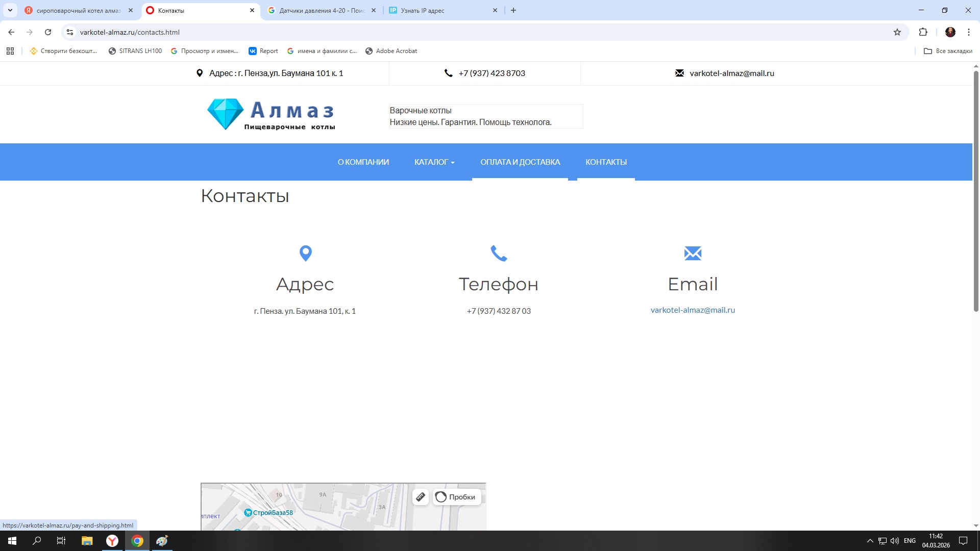
Task: Expand the КАТАЛОГ dropdown menu
Action: pyautogui.click(x=434, y=162)
